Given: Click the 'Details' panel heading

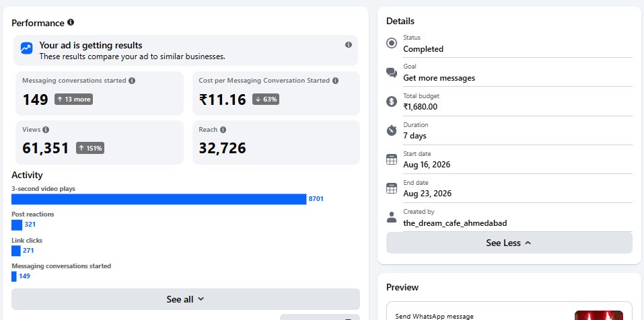Looking at the screenshot, I should (x=400, y=21).
